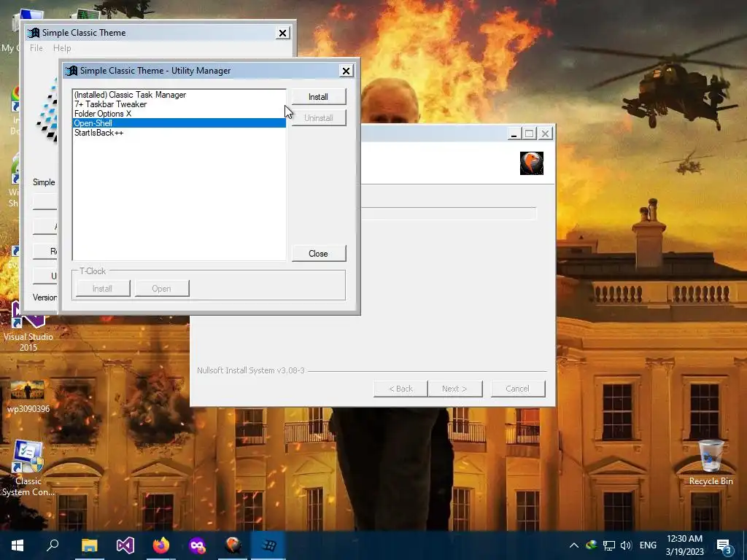Open Firefox from taskbar
Screen dimensions: 747x560
pyautogui.click(x=161, y=545)
